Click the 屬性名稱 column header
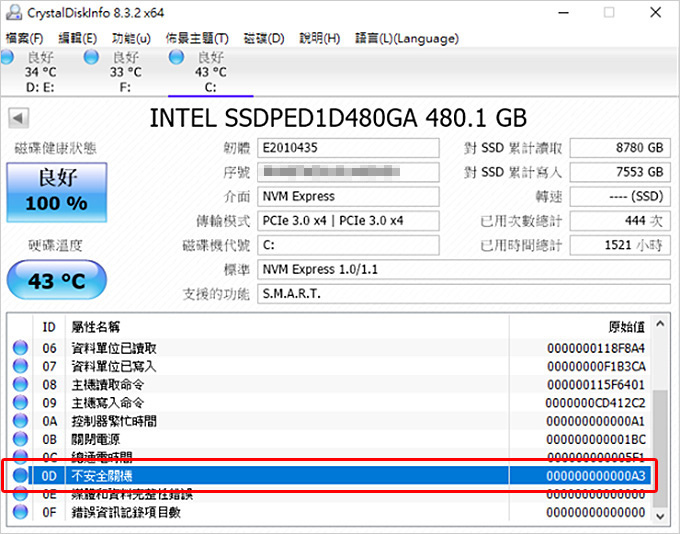This screenshot has width=680, height=534. pos(287,327)
